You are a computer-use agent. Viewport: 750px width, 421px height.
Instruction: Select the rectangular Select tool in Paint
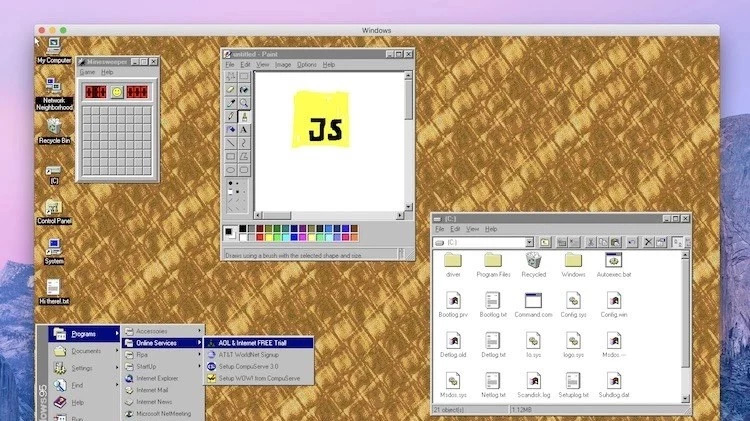coord(244,77)
